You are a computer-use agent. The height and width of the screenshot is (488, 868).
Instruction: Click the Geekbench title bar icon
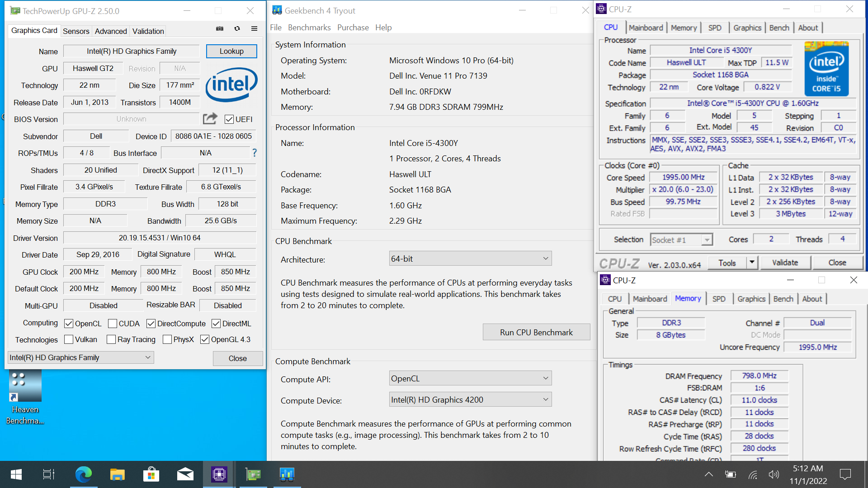(277, 10)
